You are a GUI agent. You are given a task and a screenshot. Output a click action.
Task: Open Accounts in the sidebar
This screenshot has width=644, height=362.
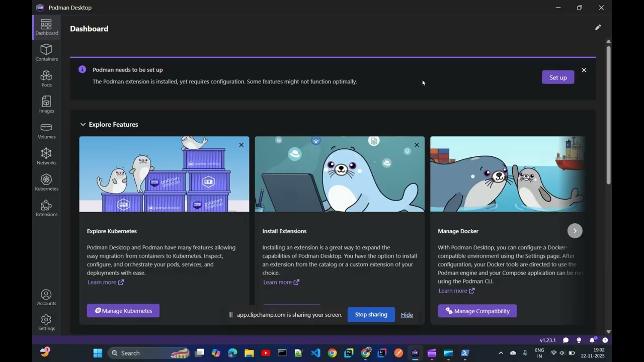point(46,297)
